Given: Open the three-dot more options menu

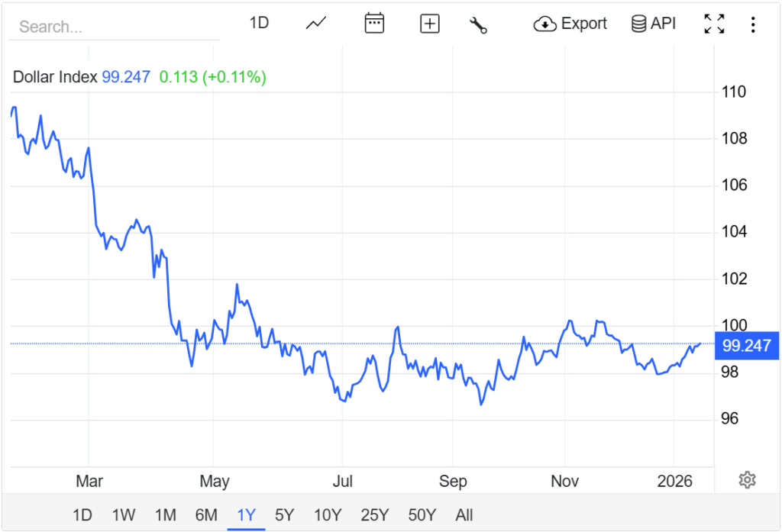Looking at the screenshot, I should point(753,24).
